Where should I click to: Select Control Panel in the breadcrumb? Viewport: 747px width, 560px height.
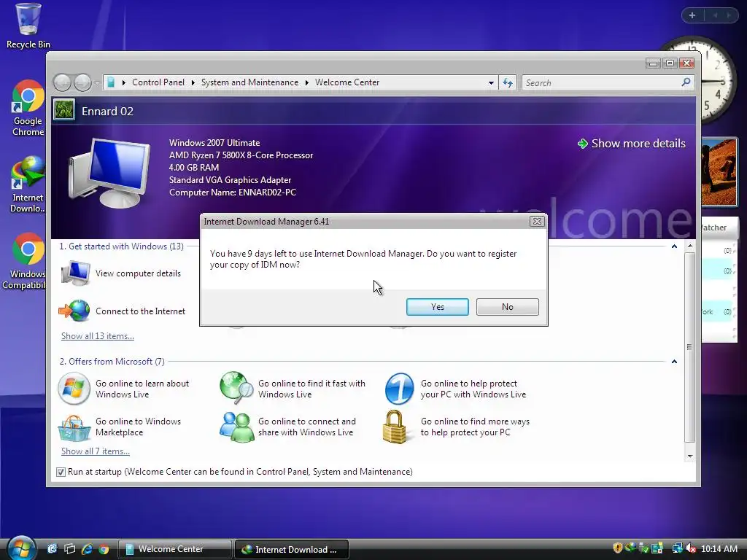click(x=158, y=82)
